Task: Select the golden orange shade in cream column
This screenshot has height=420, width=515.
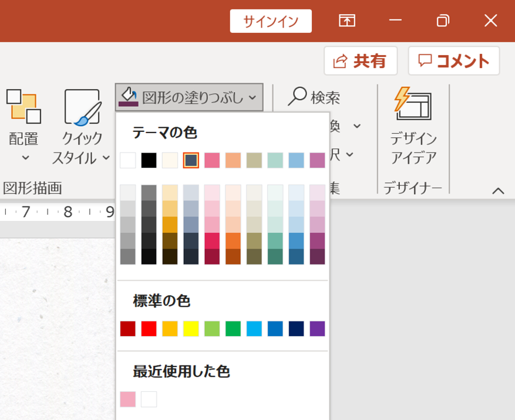Action: point(170,225)
